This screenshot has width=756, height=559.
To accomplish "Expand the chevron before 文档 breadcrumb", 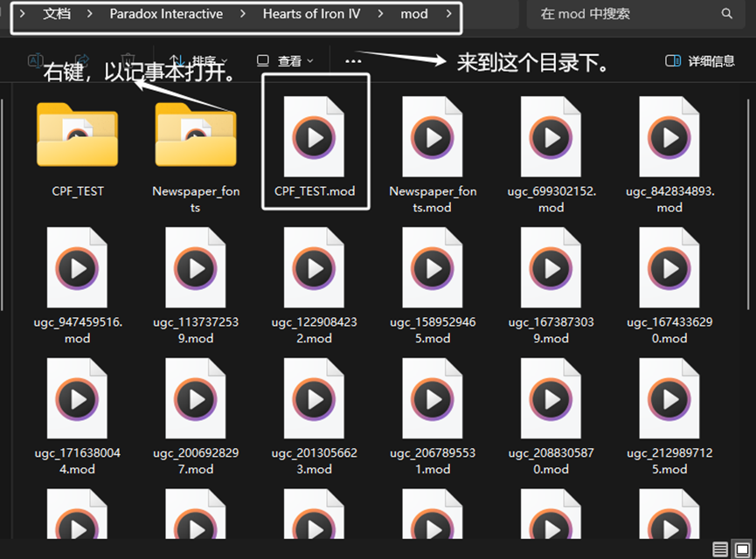I will pyautogui.click(x=22, y=14).
